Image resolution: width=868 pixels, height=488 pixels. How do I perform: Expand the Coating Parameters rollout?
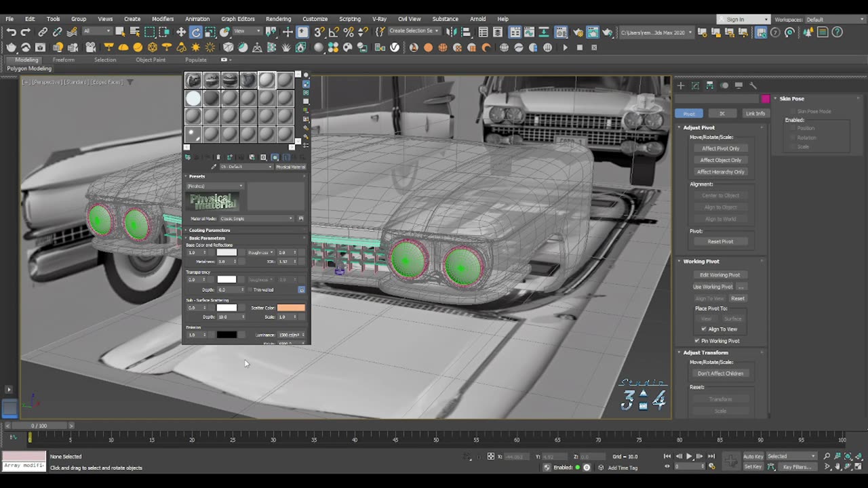(x=209, y=230)
